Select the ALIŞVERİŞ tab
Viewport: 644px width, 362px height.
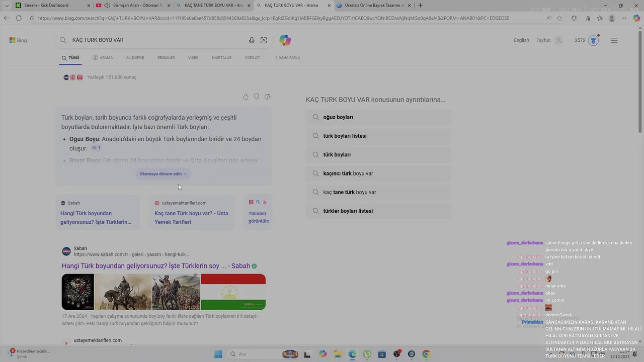tap(135, 58)
